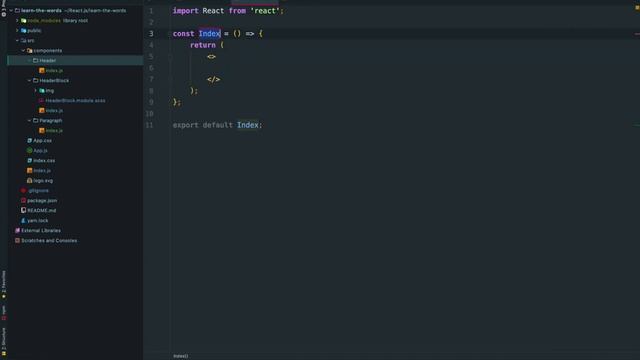Click the selected Index identifier on line 3
This screenshot has height=360, width=640.
209,33
